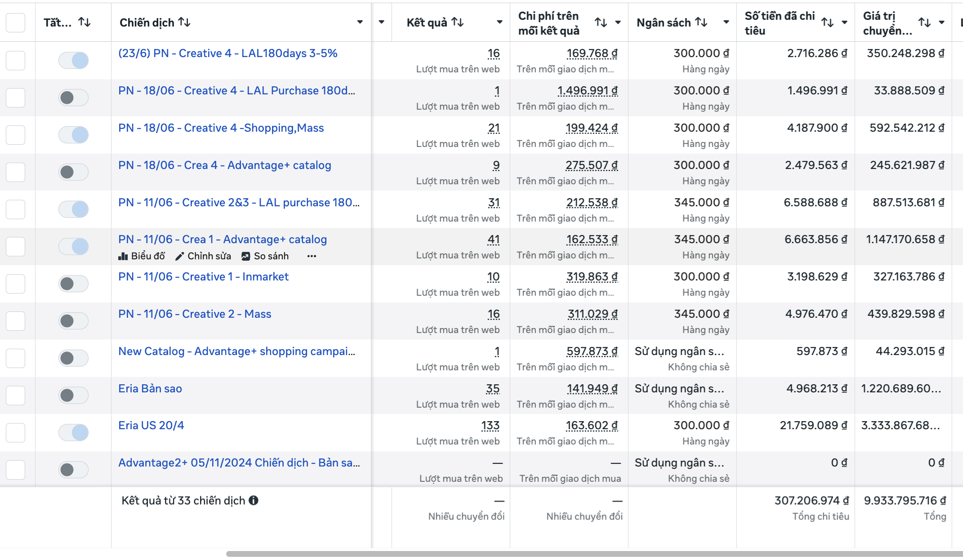Turn on PN 18/06 LAL Purchase 180d campaign
963x560 pixels.
73,98
